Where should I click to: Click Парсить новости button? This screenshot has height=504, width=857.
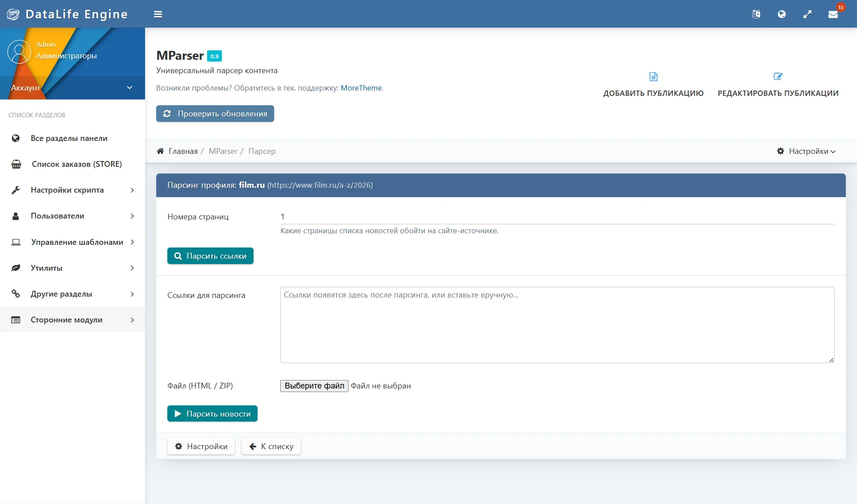[x=212, y=414]
